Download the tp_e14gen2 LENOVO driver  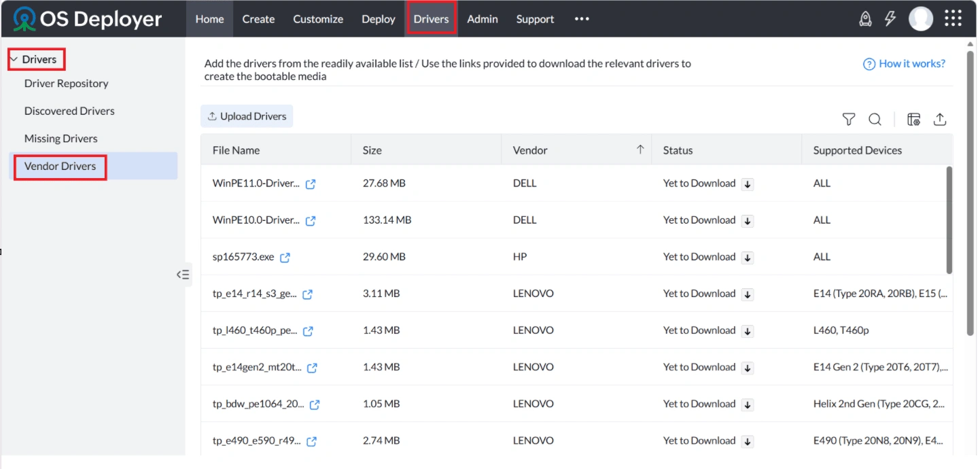pyautogui.click(x=748, y=367)
